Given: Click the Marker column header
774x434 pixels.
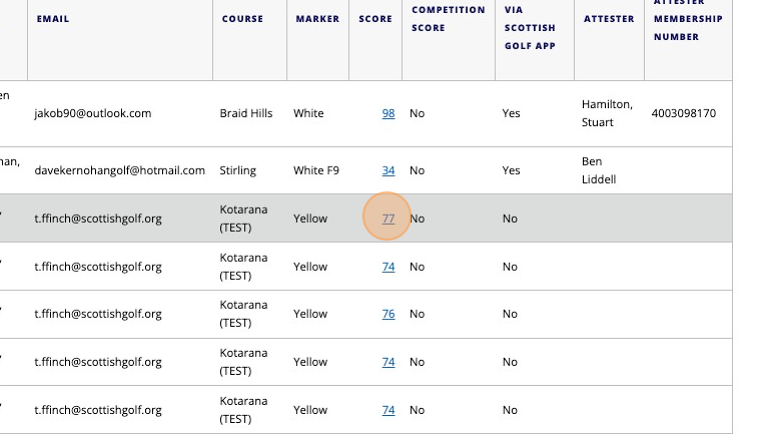Looking at the screenshot, I should coord(317,19).
